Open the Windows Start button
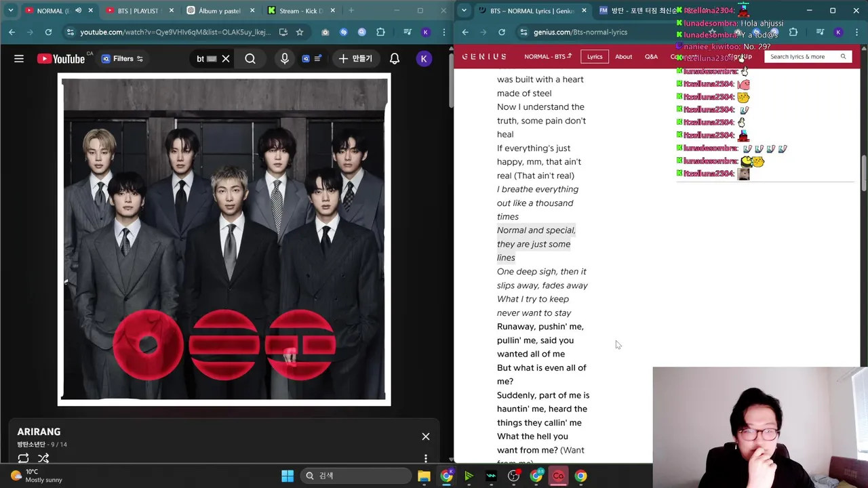This screenshot has height=488, width=868. (288, 476)
